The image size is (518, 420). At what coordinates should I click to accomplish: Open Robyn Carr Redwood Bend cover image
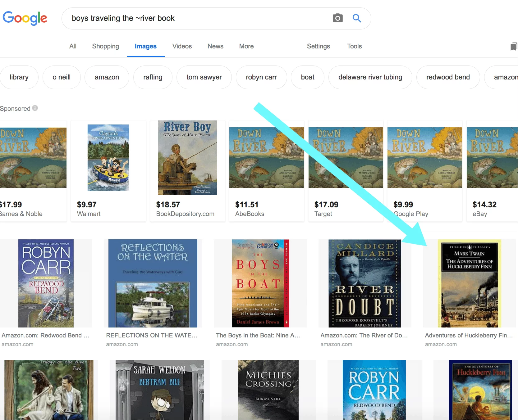click(x=46, y=283)
